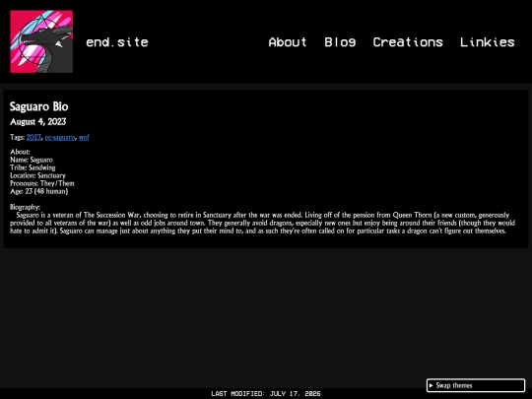
Task: Click the Age: 23 (48 human) line
Action: (39, 191)
